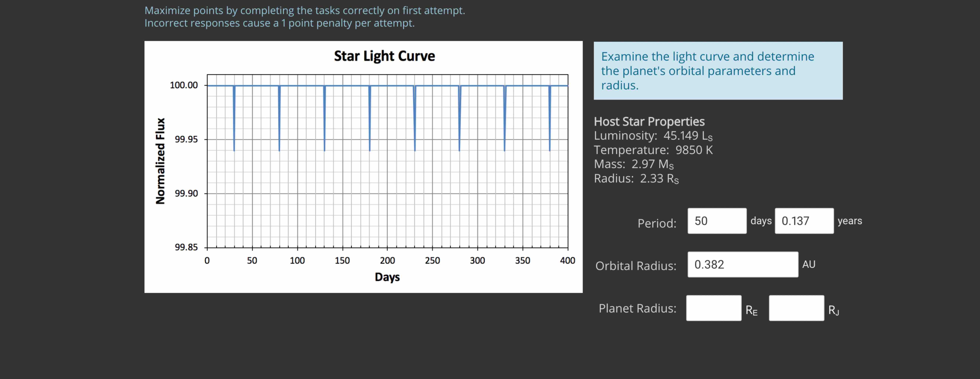Click the 99.95 y-axis label
The height and width of the screenshot is (379, 980).
(186, 139)
